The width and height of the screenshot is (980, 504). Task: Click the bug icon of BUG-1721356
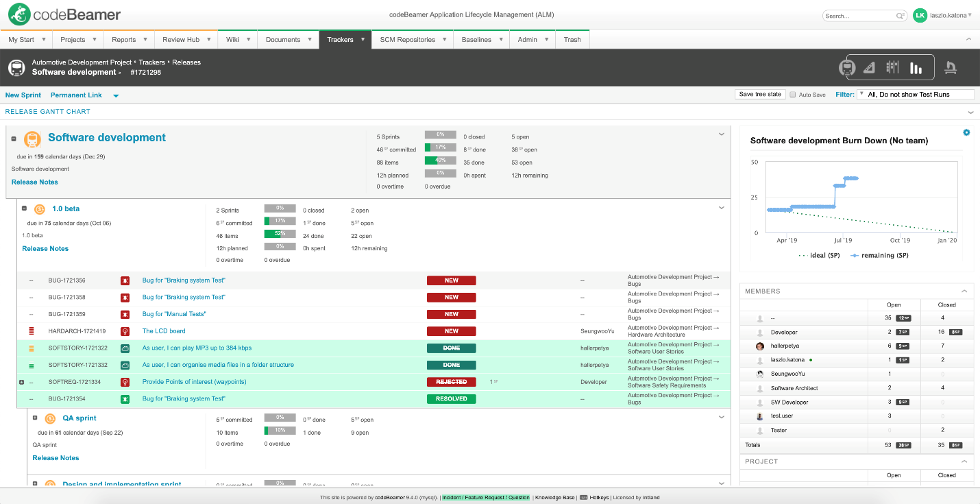tap(125, 280)
